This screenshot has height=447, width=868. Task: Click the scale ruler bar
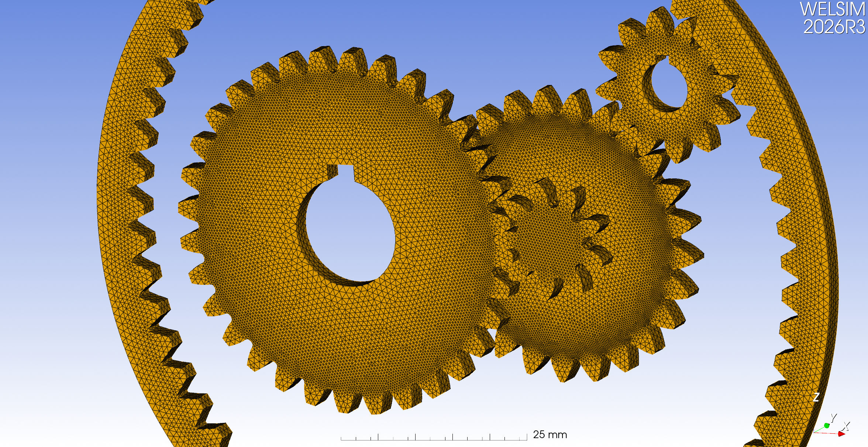434,437
